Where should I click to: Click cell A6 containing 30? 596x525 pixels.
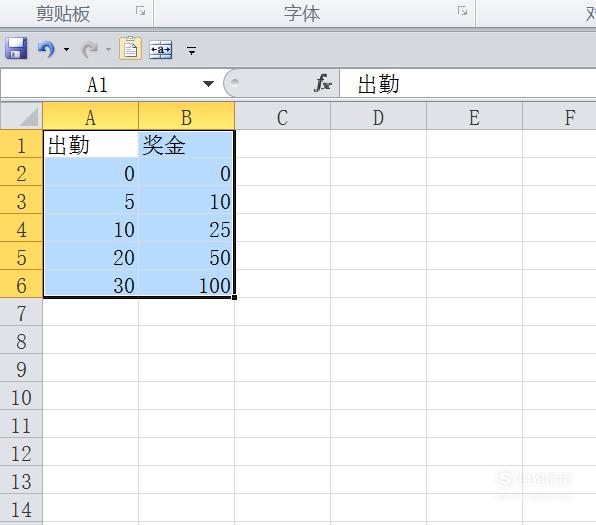[91, 284]
